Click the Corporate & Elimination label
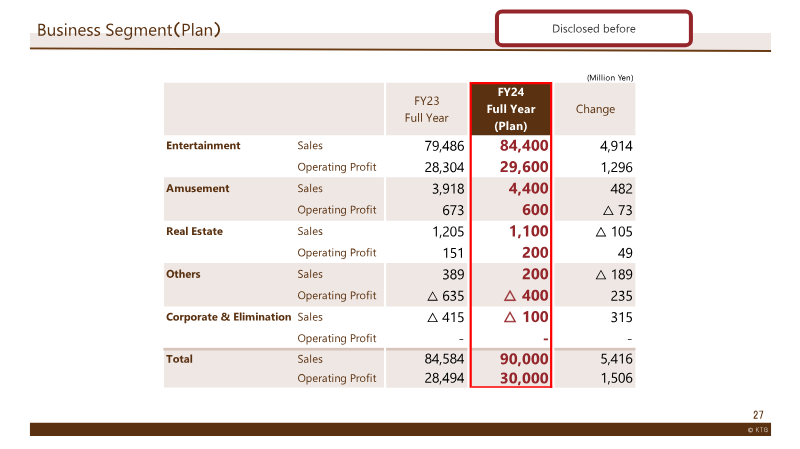 pos(229,317)
